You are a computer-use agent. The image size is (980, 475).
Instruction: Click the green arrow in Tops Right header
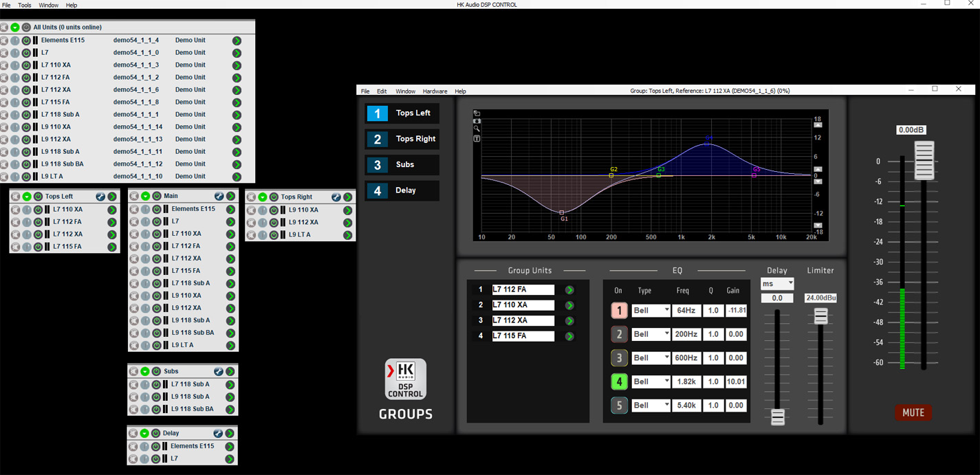pyautogui.click(x=347, y=197)
